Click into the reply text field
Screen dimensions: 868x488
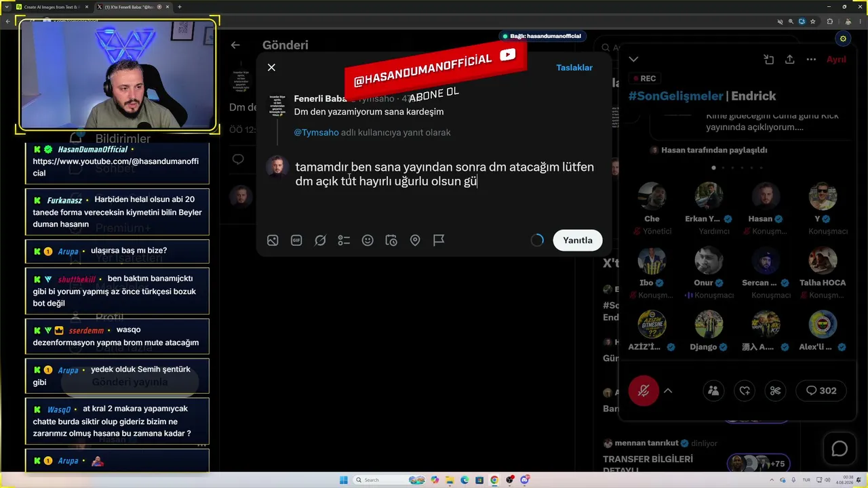click(444, 174)
